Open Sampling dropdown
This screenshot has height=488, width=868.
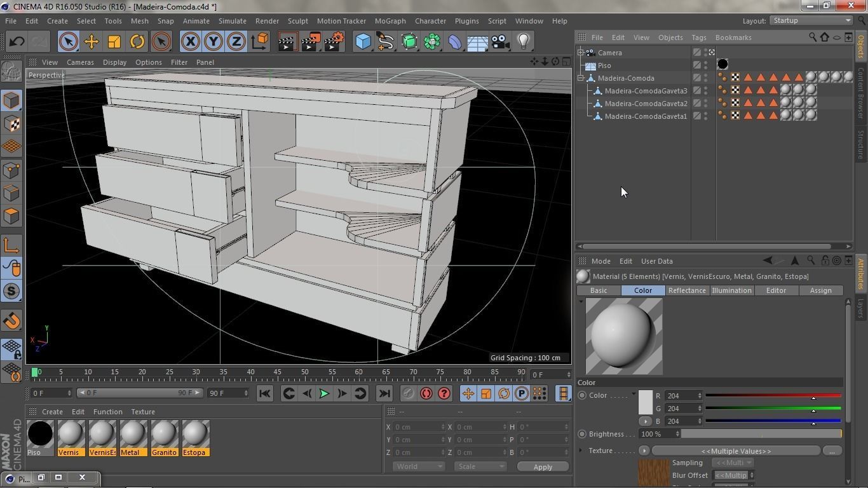click(733, 463)
